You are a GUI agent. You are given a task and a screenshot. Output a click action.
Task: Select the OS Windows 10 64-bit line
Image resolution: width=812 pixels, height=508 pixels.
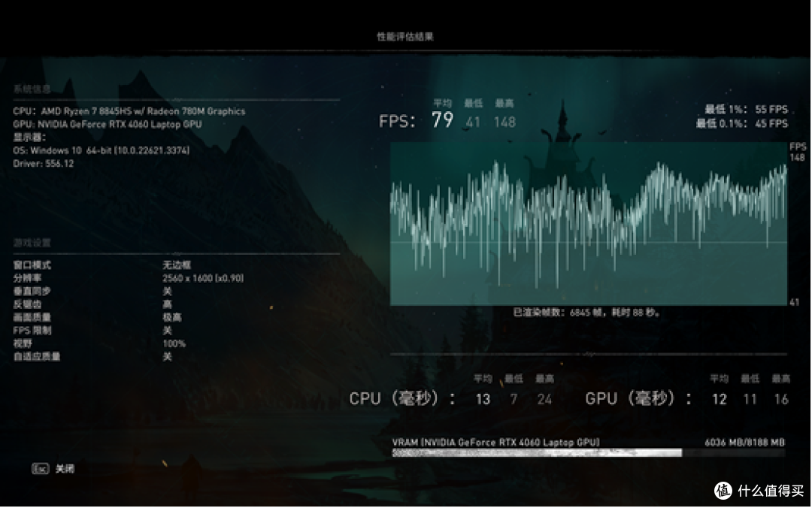click(101, 150)
